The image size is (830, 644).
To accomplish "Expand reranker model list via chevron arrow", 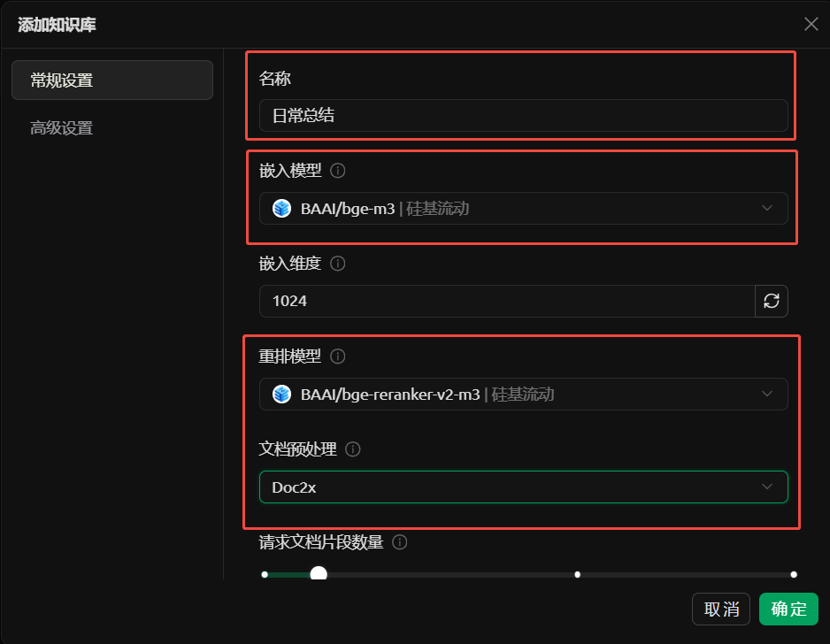I will [x=767, y=394].
